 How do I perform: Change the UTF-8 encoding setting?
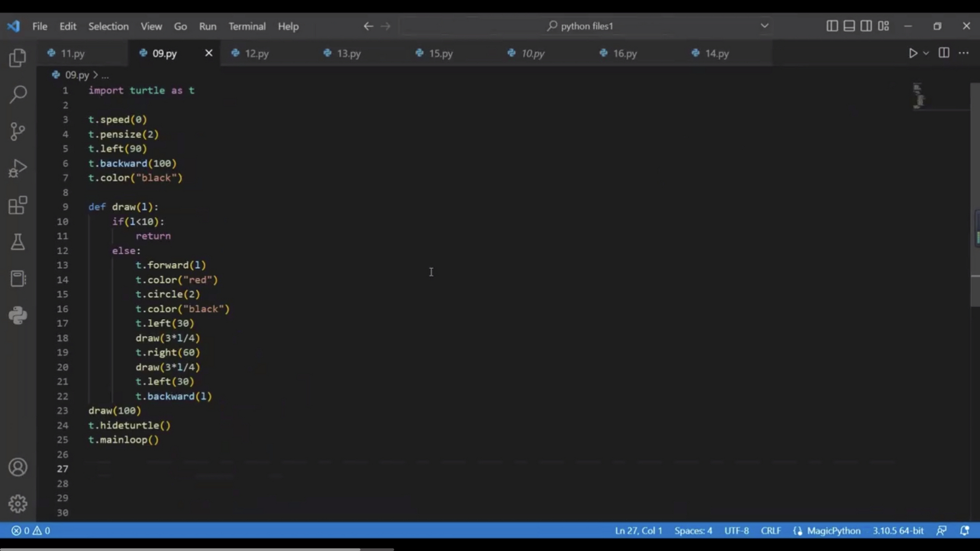point(736,530)
